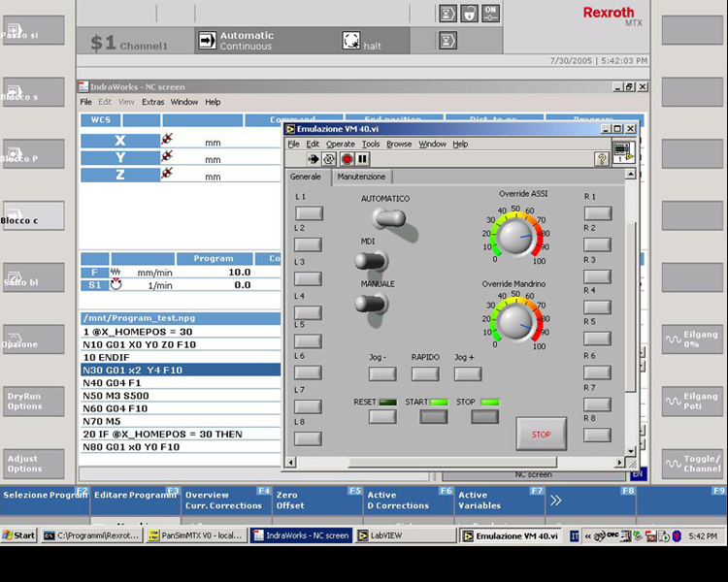
Task: Select program line N50 M3 S500
Action: [x=181, y=396]
